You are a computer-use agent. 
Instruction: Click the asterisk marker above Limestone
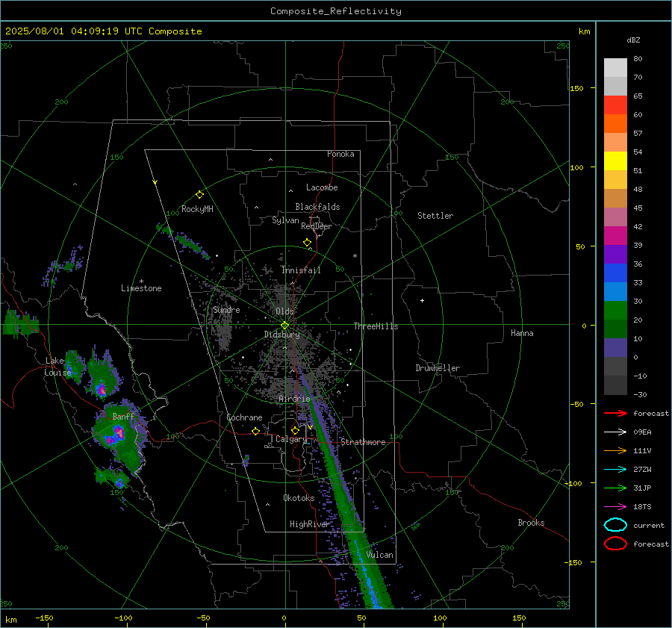tap(141, 282)
